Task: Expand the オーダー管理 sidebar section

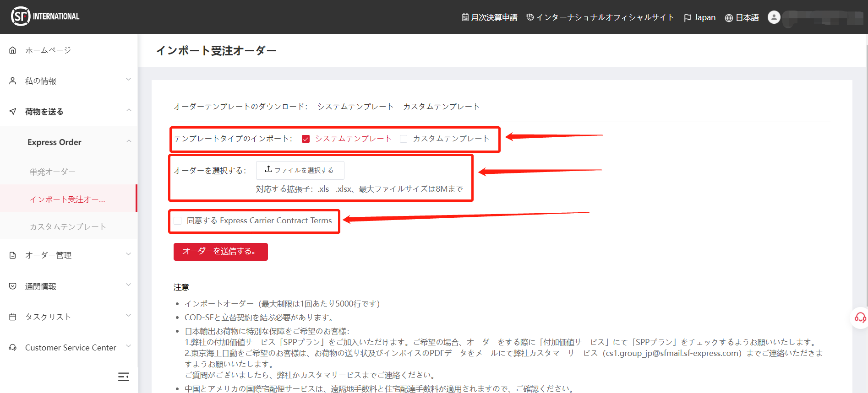Action: tap(69, 255)
